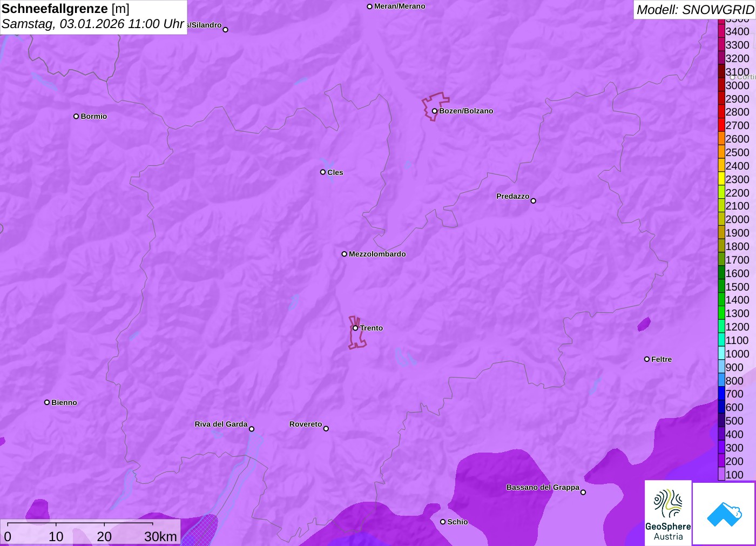Click the orange 2500 legend swatch
Image resolution: width=756 pixels, height=546 pixels.
point(721,152)
